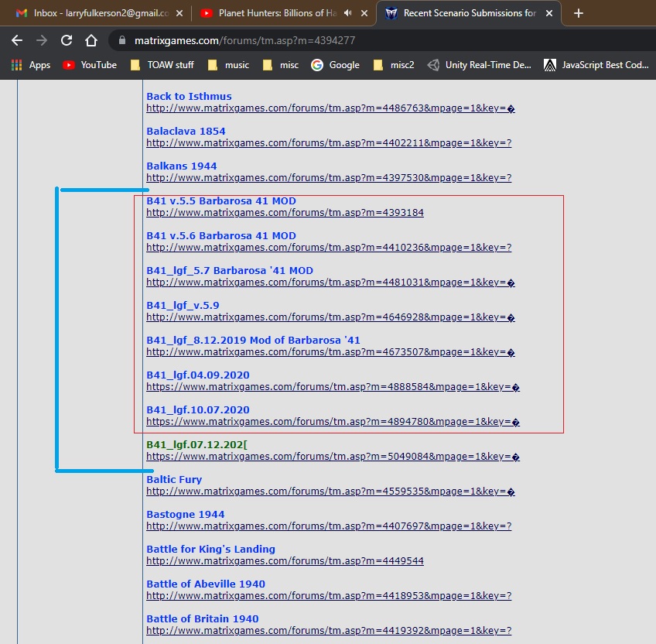Open the B41_lgf.07.12.202[ URL link
The image size is (656, 644).
click(333, 457)
